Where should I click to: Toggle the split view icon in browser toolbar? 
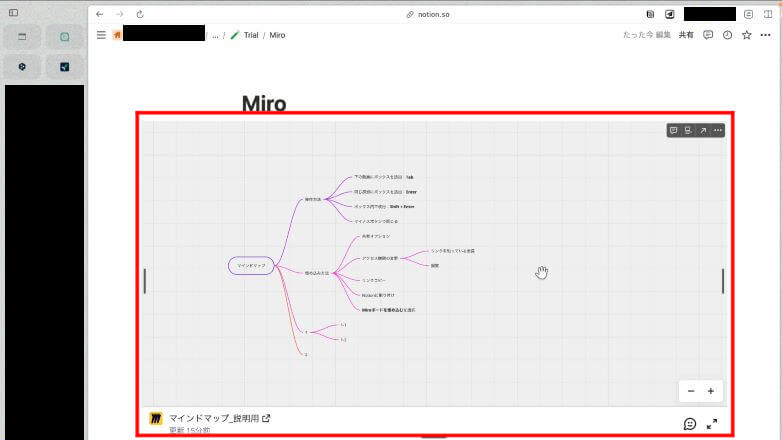[x=768, y=14]
